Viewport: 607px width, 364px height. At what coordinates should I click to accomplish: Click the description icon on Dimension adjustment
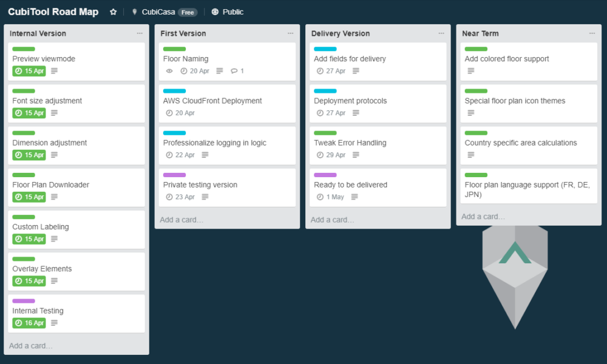tap(54, 155)
